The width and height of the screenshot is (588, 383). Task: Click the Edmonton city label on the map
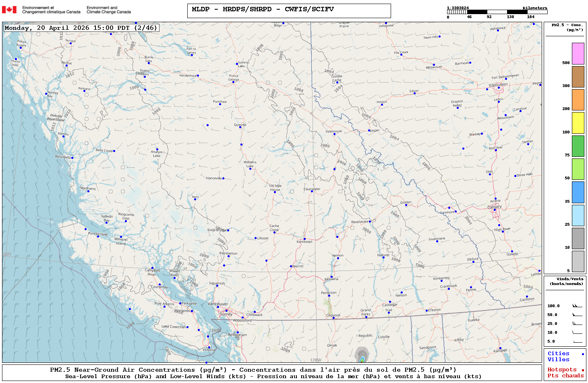(498, 85)
